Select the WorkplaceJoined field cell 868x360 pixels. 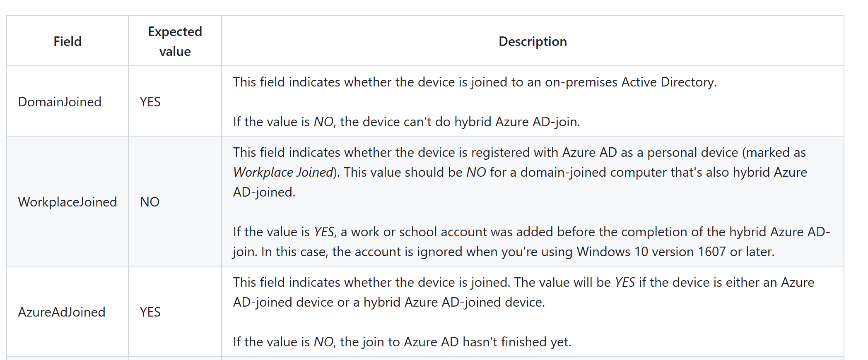(68, 202)
